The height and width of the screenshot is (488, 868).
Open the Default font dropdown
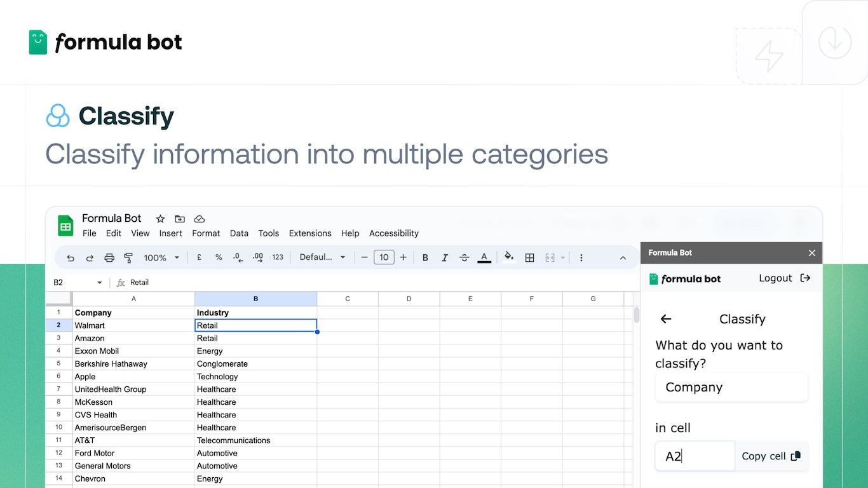coord(322,257)
